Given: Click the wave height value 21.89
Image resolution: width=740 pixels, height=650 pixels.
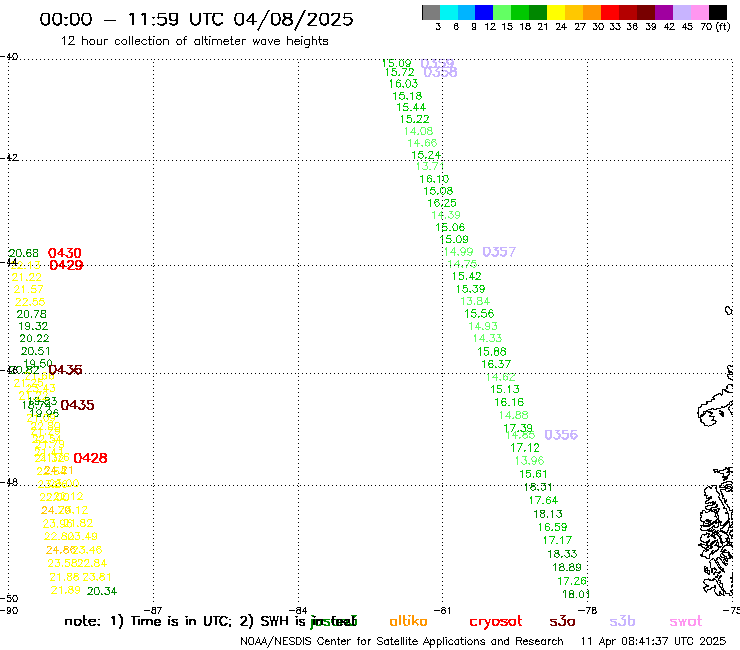Looking at the screenshot, I should pyautogui.click(x=65, y=591).
